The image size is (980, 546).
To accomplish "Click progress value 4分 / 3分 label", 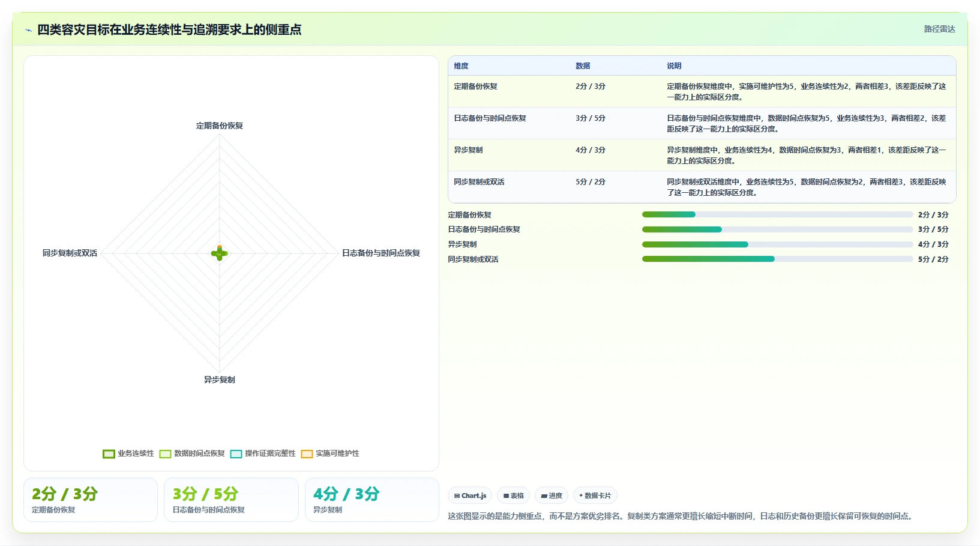I will point(933,244).
